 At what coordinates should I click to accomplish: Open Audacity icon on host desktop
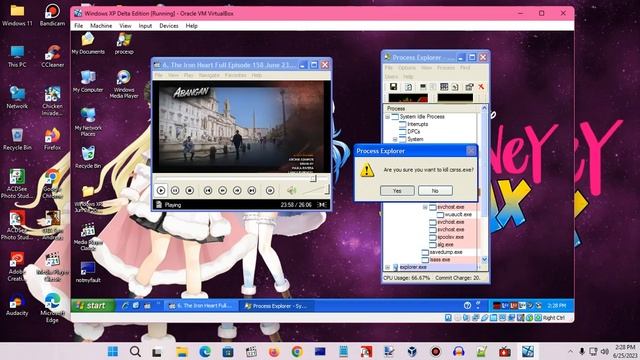tap(17, 304)
